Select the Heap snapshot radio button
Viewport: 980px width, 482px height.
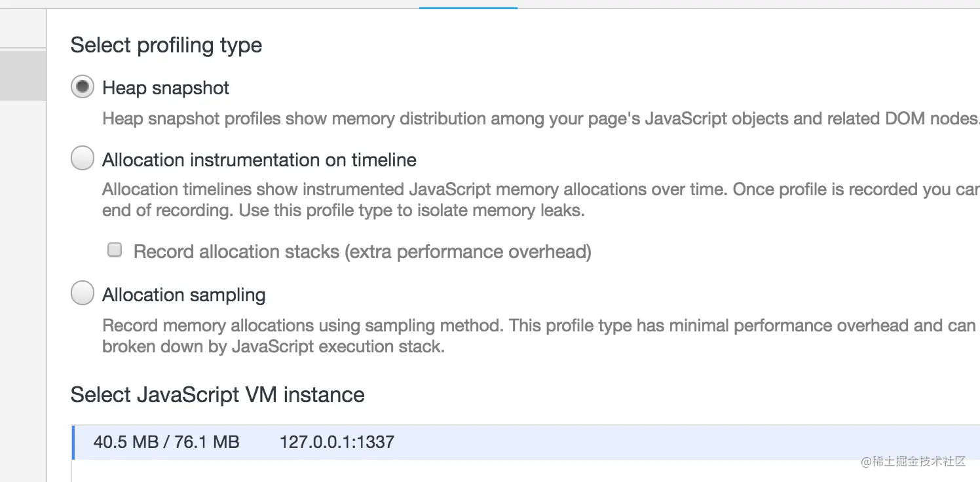tap(83, 87)
